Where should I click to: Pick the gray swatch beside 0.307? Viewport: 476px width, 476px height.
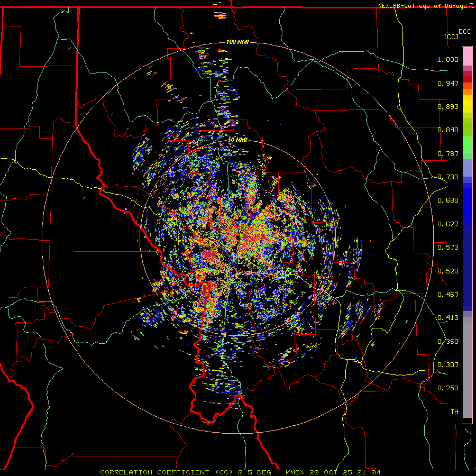[467, 368]
